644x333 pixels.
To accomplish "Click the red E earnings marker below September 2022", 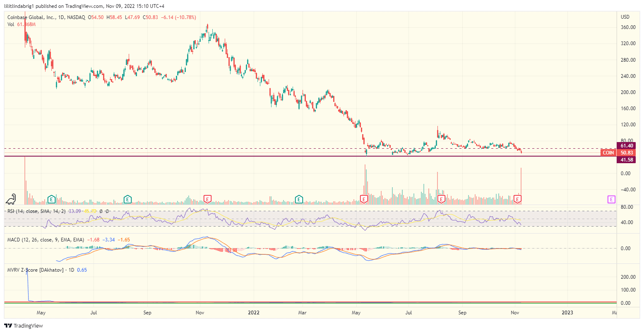I will coord(441,199).
